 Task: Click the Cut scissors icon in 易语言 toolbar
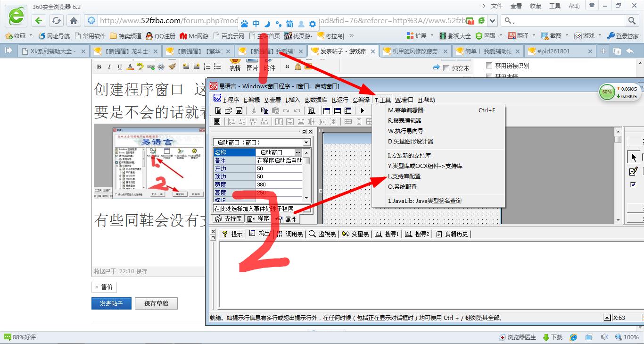pos(254,111)
